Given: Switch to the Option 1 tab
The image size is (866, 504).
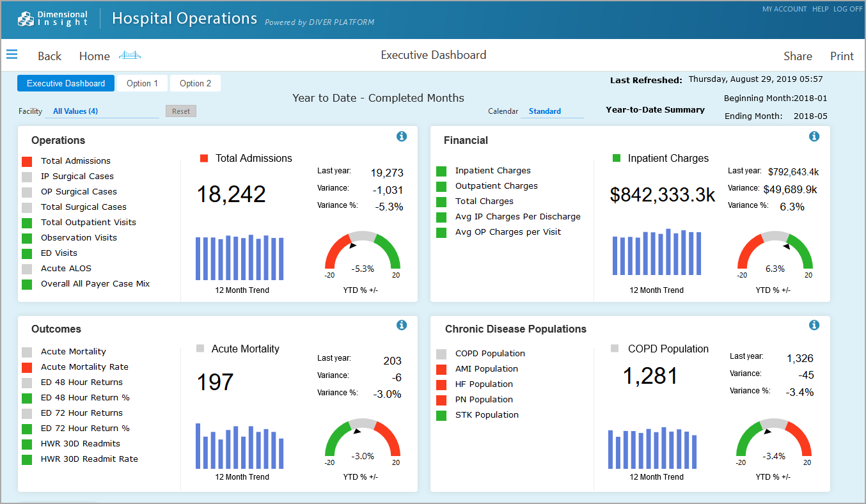Looking at the screenshot, I should pyautogui.click(x=142, y=83).
